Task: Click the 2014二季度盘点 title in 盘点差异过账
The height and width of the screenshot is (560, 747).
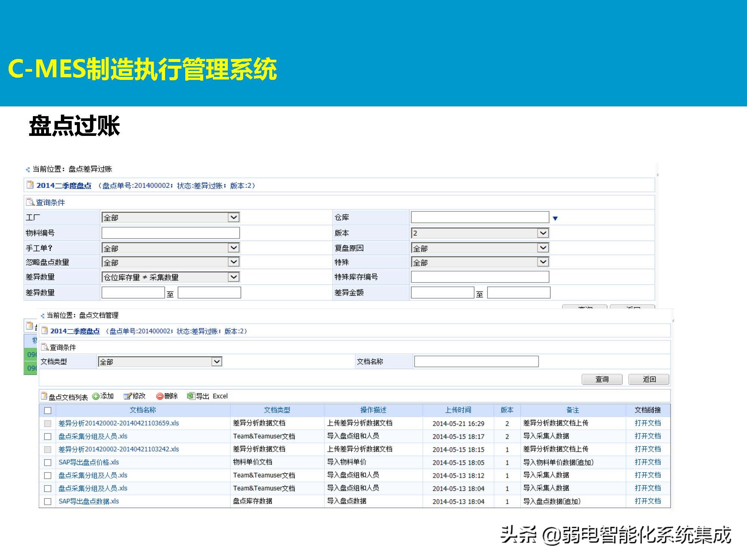Action: 64,186
